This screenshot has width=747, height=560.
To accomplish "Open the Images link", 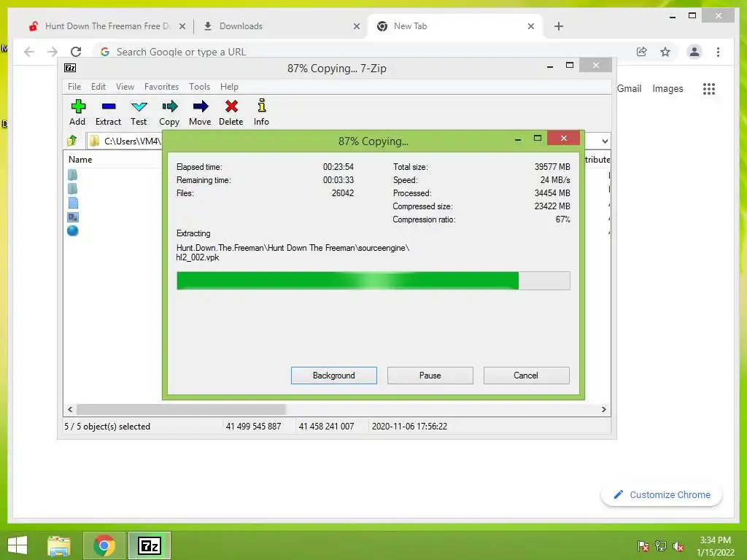I will click(x=667, y=88).
